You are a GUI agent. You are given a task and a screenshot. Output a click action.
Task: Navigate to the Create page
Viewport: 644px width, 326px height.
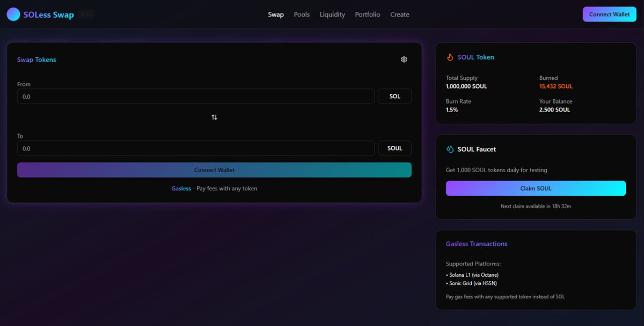399,14
